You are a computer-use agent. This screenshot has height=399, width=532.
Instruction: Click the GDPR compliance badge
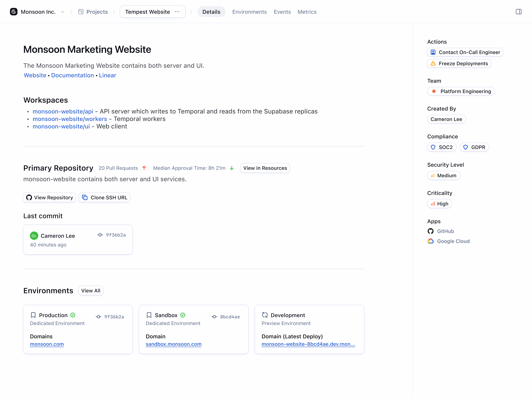point(474,147)
